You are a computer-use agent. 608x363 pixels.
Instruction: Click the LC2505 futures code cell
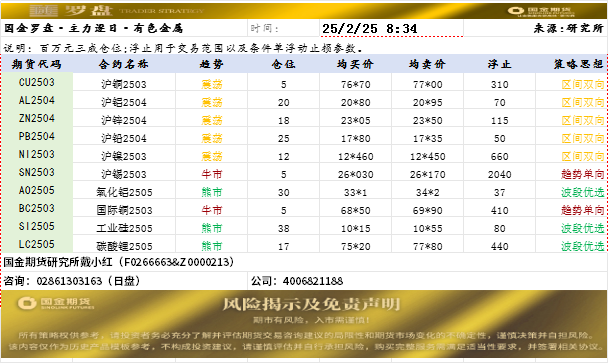point(37,244)
